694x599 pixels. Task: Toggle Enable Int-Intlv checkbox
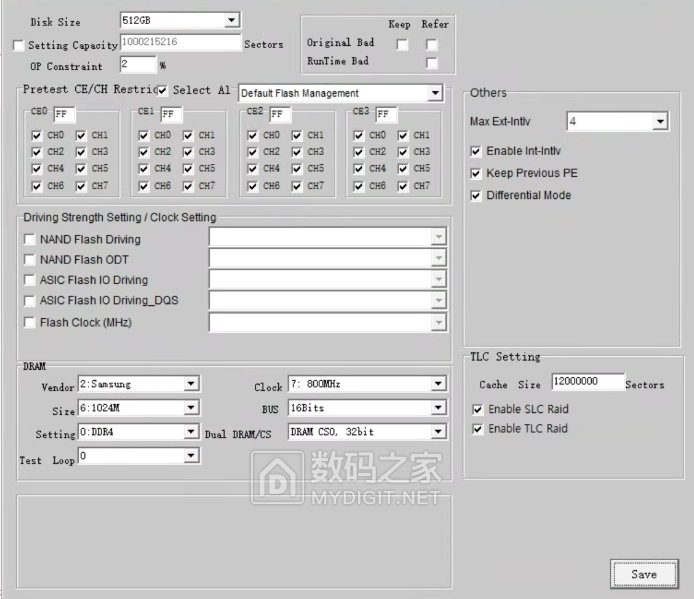[476, 151]
